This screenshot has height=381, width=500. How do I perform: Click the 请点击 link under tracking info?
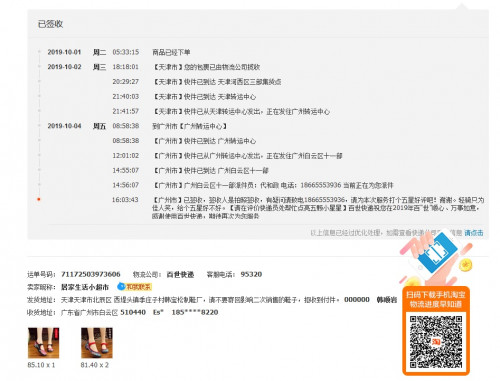click(474, 233)
